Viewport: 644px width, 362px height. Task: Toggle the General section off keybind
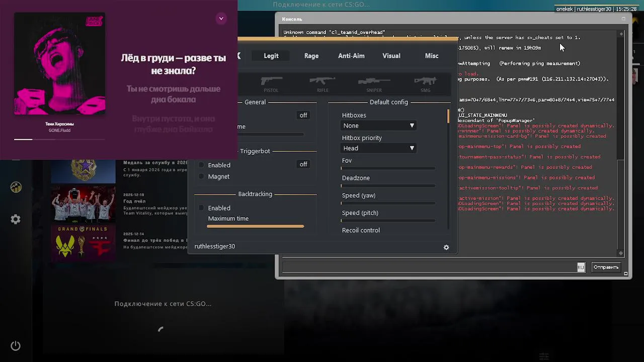click(303, 115)
